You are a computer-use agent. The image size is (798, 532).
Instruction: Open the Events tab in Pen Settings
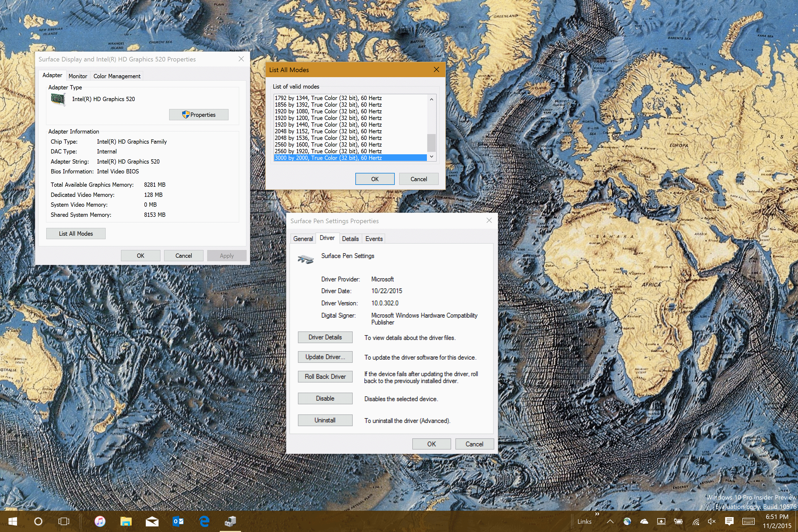374,239
